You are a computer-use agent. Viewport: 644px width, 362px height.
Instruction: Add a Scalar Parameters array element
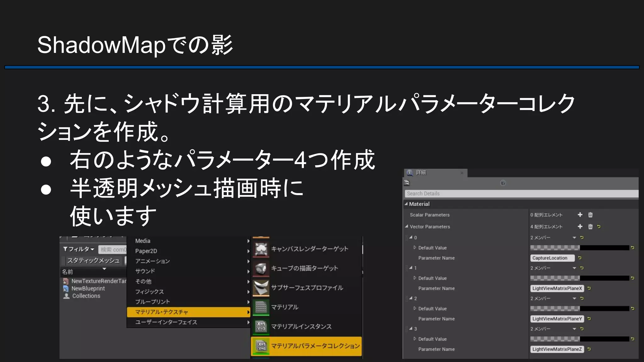tap(580, 215)
